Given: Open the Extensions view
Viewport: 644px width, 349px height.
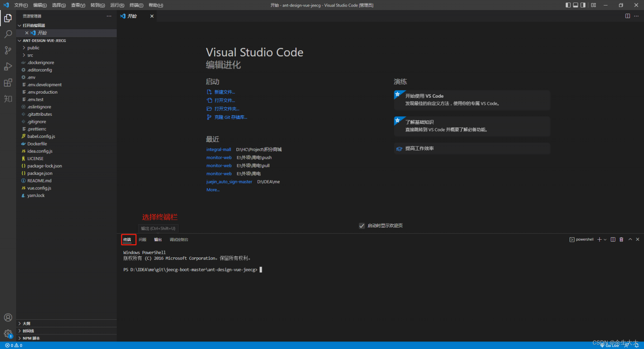Looking at the screenshot, I should pos(8,83).
